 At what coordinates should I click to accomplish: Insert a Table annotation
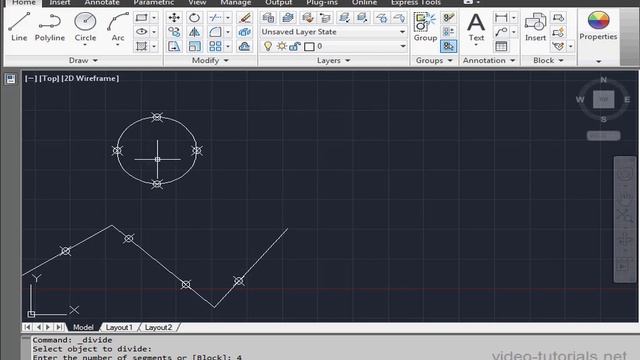pos(501,46)
